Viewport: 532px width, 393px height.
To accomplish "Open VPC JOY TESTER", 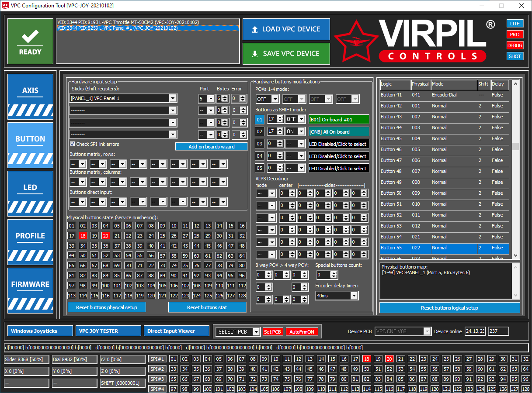I will pyautogui.click(x=108, y=331).
